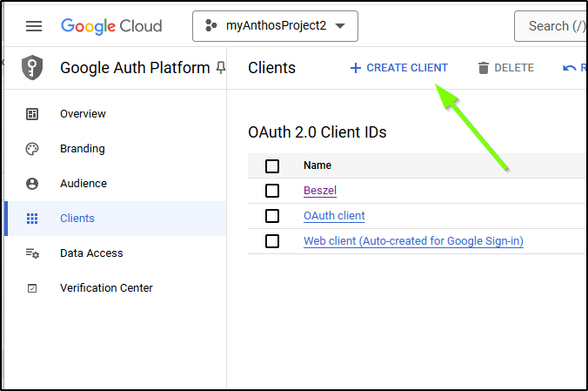The height and width of the screenshot is (391, 588).
Task: Click the Search input field
Action: (551, 26)
